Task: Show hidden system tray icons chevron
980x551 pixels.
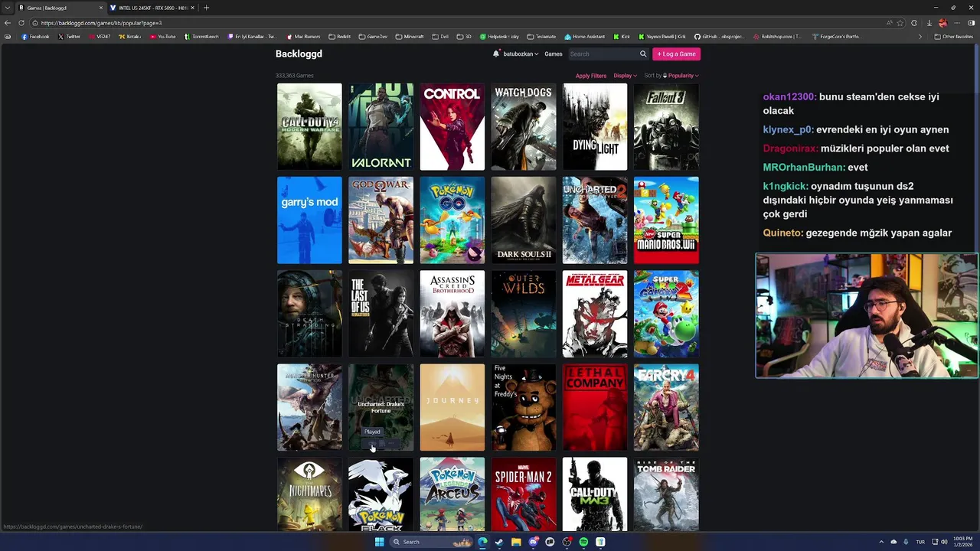Action: [x=880, y=542]
